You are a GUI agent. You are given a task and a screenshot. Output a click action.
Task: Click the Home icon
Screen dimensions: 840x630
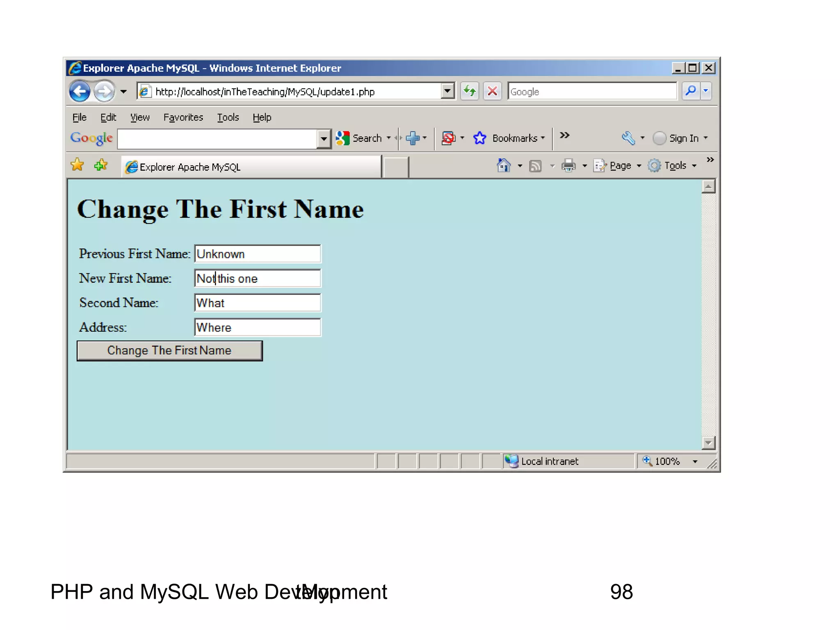[x=504, y=166]
